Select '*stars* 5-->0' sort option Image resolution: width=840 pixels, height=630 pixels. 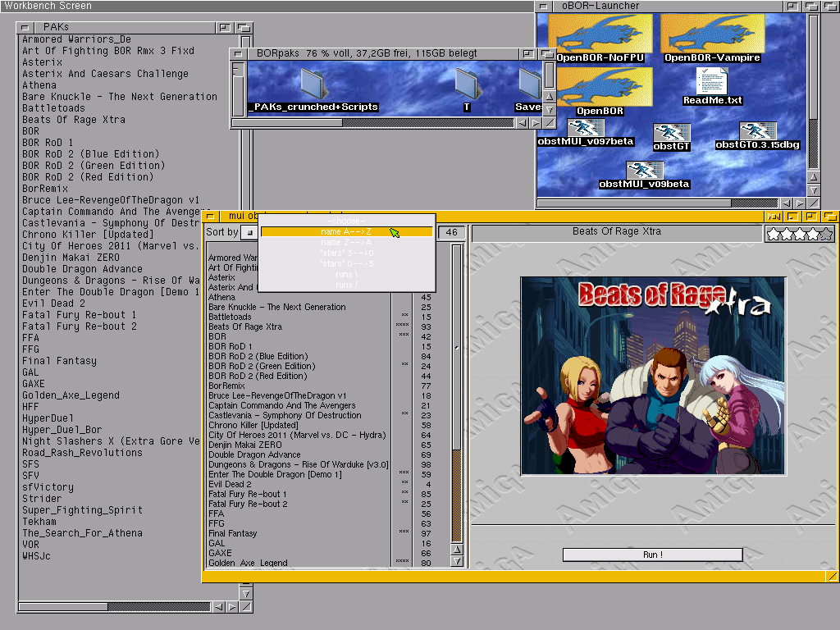[345, 253]
